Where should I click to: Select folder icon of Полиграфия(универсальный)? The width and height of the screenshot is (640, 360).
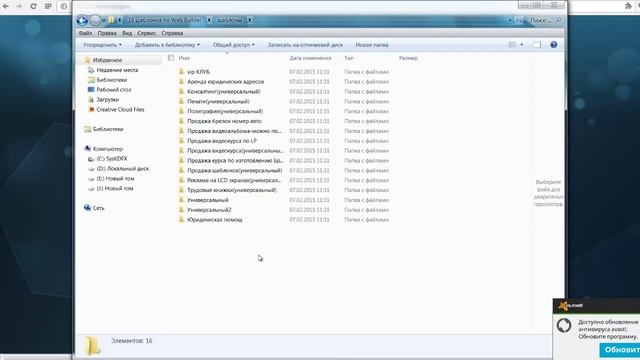pyautogui.click(x=182, y=111)
